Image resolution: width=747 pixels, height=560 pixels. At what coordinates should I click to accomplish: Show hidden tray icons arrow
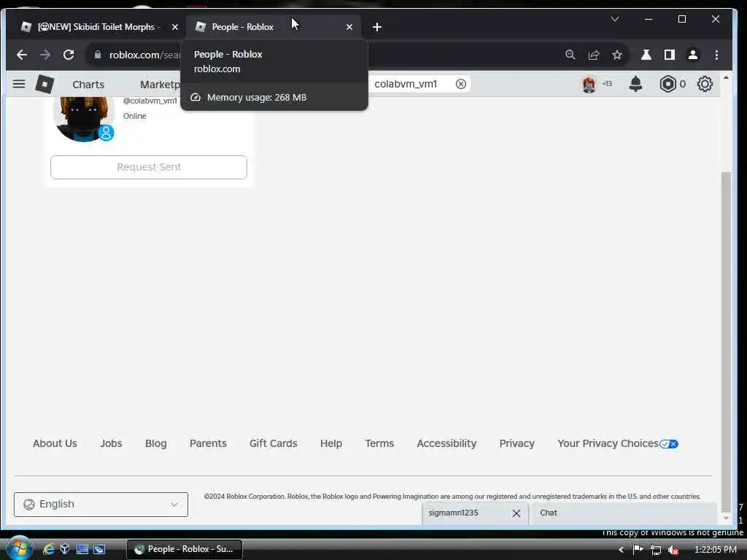click(x=621, y=550)
